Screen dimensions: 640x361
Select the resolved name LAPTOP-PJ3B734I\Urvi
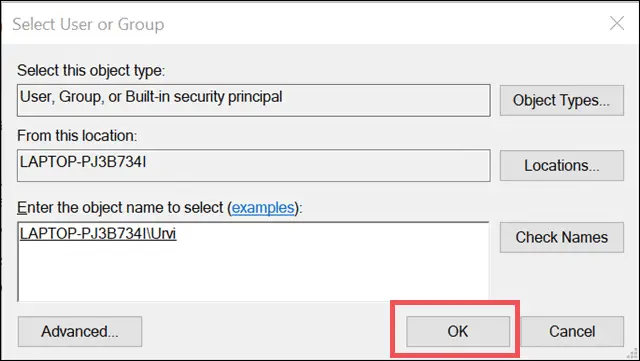pyautogui.click(x=98, y=234)
